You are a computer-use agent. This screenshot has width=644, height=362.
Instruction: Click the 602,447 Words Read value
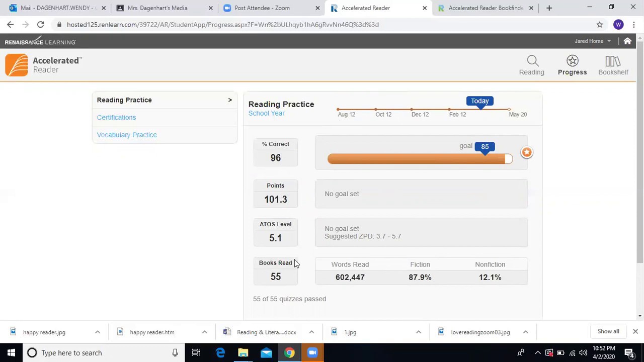[350, 277]
